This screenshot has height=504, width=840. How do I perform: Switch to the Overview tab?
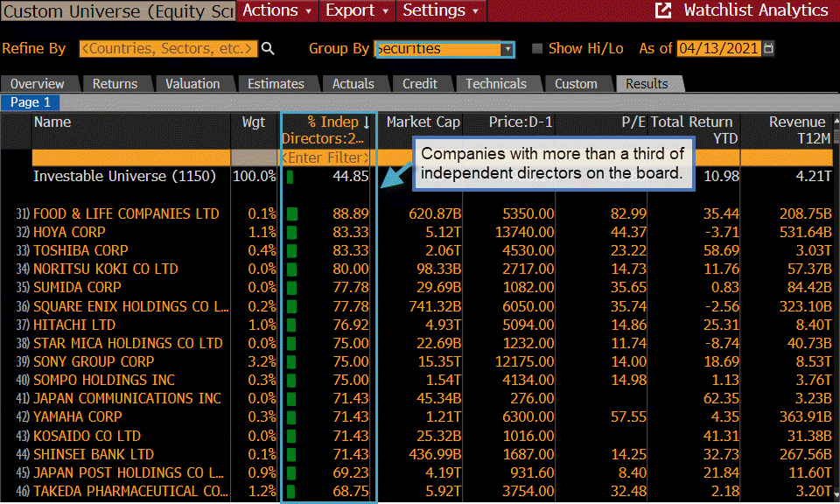38,83
